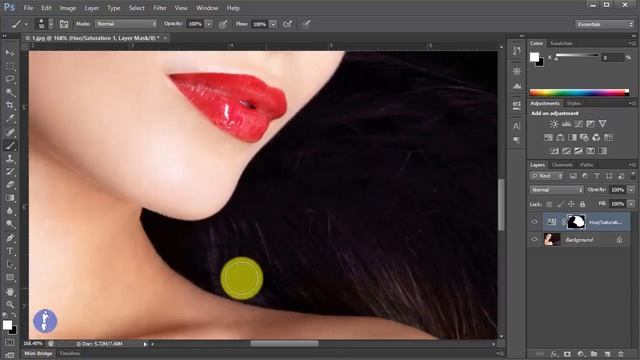Select the Crop tool
The height and width of the screenshot is (360, 640).
pyautogui.click(x=10, y=105)
